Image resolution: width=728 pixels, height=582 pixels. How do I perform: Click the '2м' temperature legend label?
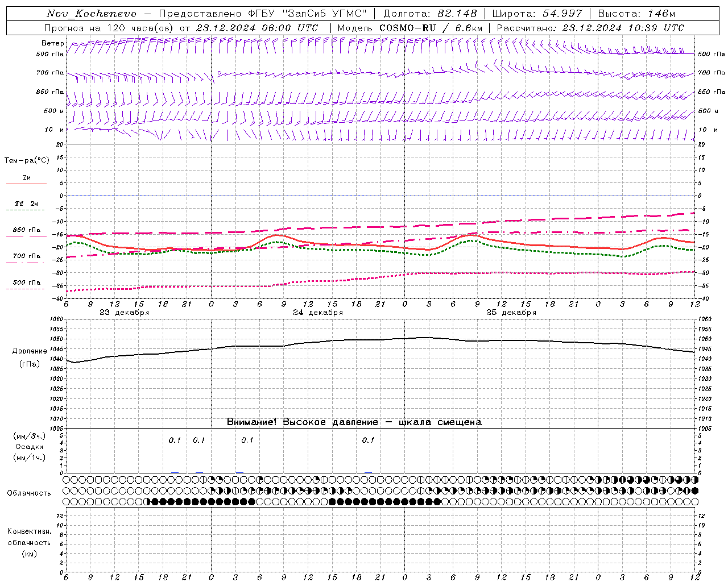[27, 177]
